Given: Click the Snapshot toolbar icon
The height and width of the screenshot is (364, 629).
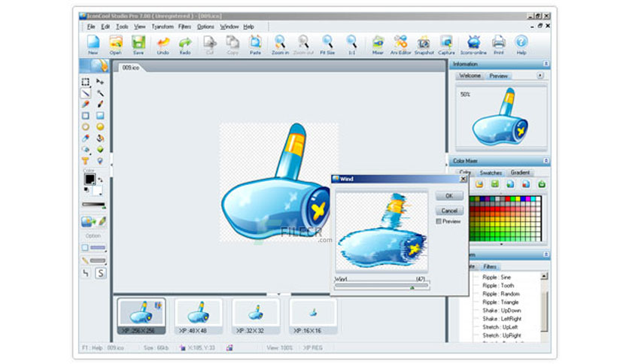Looking at the screenshot, I should coord(424,44).
